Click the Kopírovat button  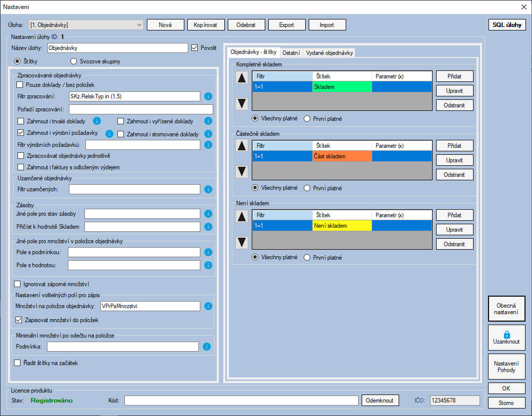[x=206, y=25]
